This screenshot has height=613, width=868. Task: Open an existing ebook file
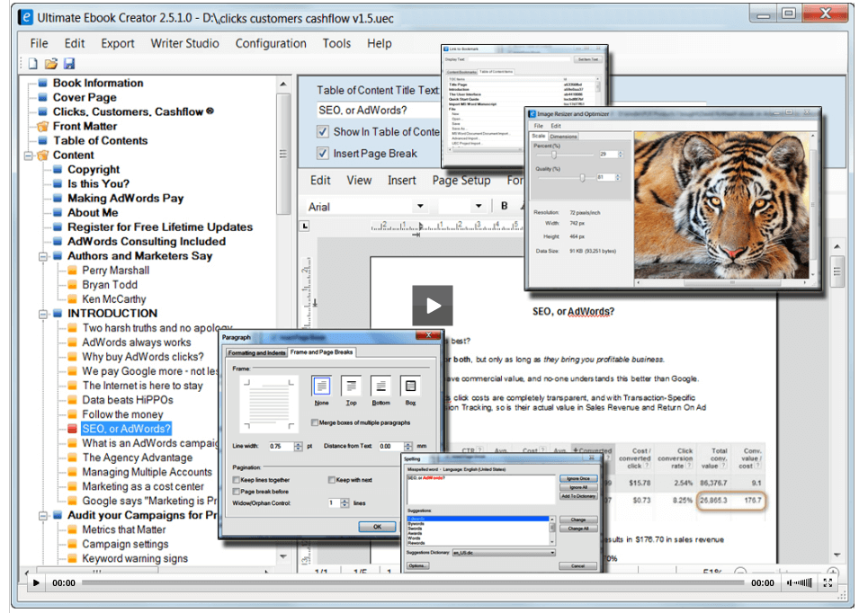pyautogui.click(x=51, y=63)
